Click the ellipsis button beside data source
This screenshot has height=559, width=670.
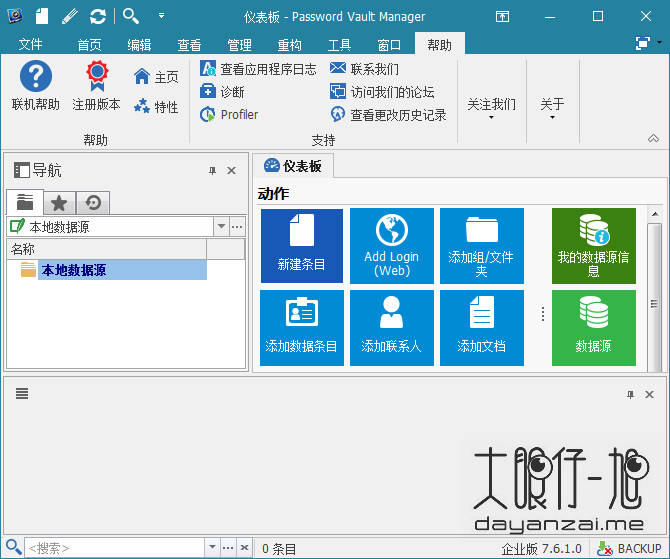237,227
